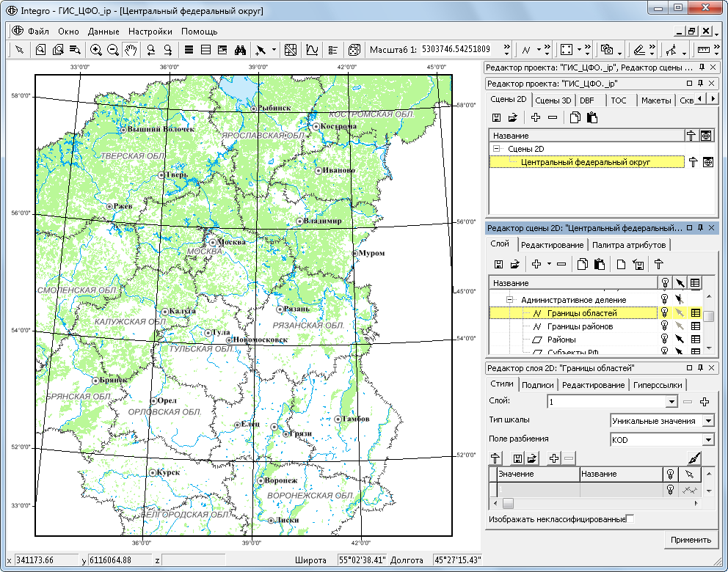
Task: Add a style value with plus icon in layer editor
Action: click(x=553, y=458)
